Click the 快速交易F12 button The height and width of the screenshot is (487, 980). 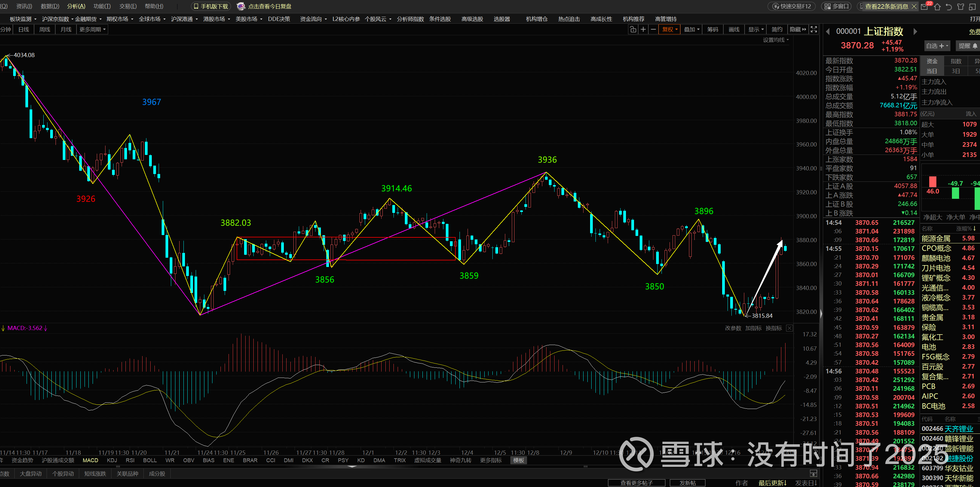pyautogui.click(x=792, y=7)
